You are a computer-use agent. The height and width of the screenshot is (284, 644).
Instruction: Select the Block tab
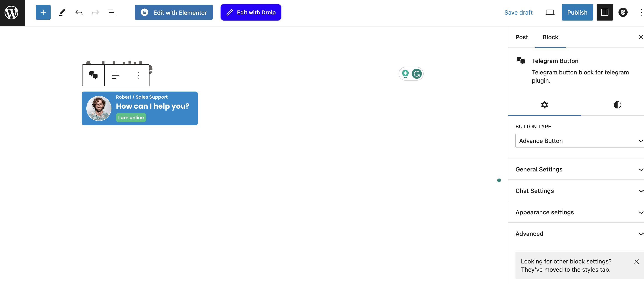pos(550,37)
